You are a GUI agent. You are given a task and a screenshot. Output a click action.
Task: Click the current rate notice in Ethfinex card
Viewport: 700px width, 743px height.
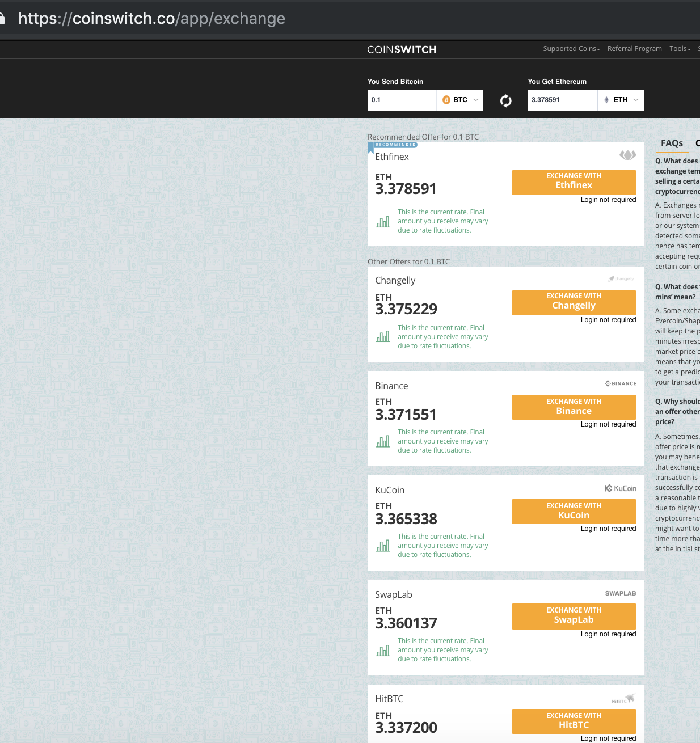pyautogui.click(x=443, y=221)
